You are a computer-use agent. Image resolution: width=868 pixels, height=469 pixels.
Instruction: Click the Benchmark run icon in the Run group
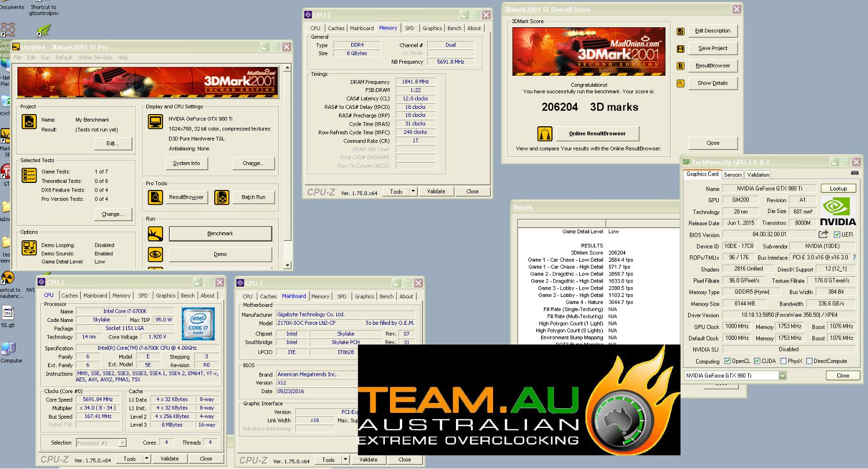click(155, 233)
